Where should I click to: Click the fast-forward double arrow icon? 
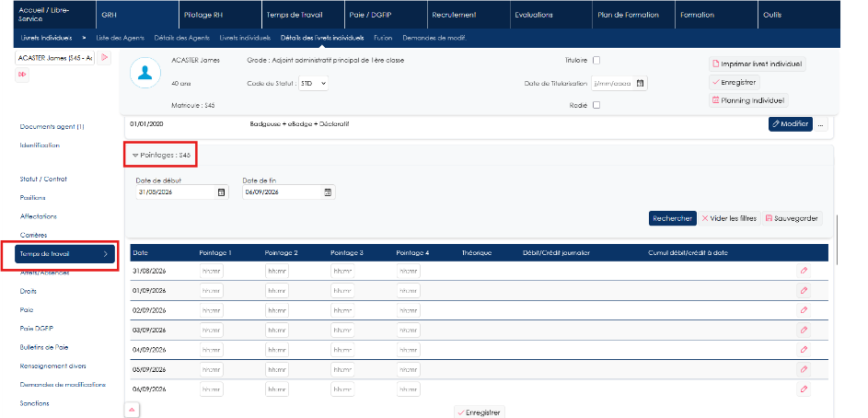click(x=22, y=75)
